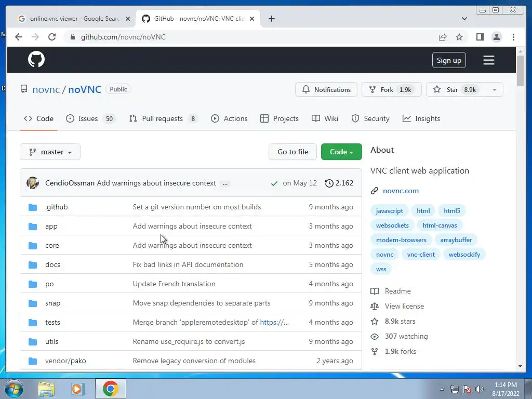The width and height of the screenshot is (532, 399).
Task: Reload the page with the refresh icon
Action: [52, 37]
